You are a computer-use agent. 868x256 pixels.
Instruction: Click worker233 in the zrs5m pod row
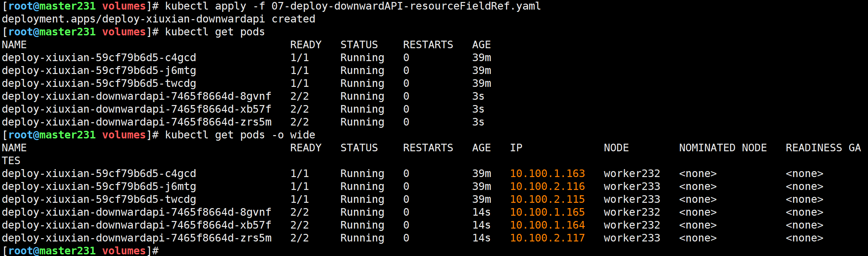click(632, 238)
